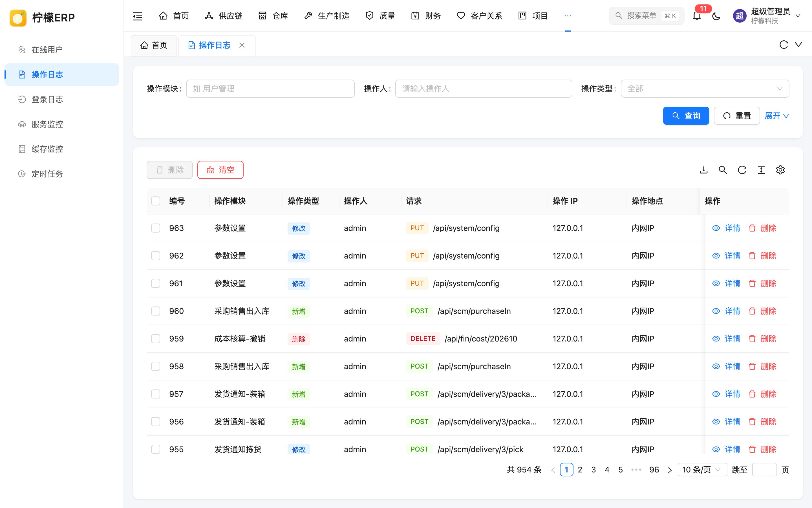812x508 pixels.
Task: Open 登录日志 in sidebar
Action: click(x=62, y=99)
